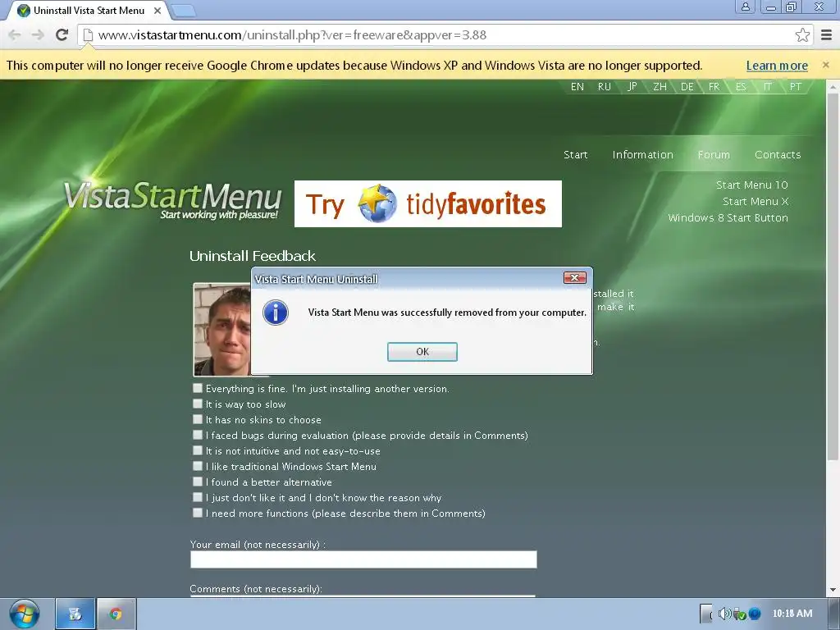
Task: Open the Chrome hamburger menu
Action: tap(827, 34)
